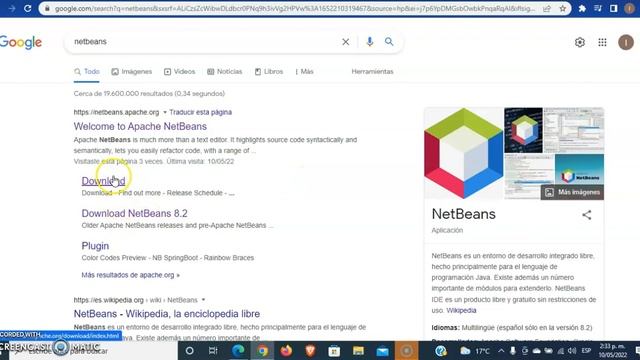The image size is (640, 360).
Task: Open the Chrome extensions puzzle icon
Action: tap(582, 8)
